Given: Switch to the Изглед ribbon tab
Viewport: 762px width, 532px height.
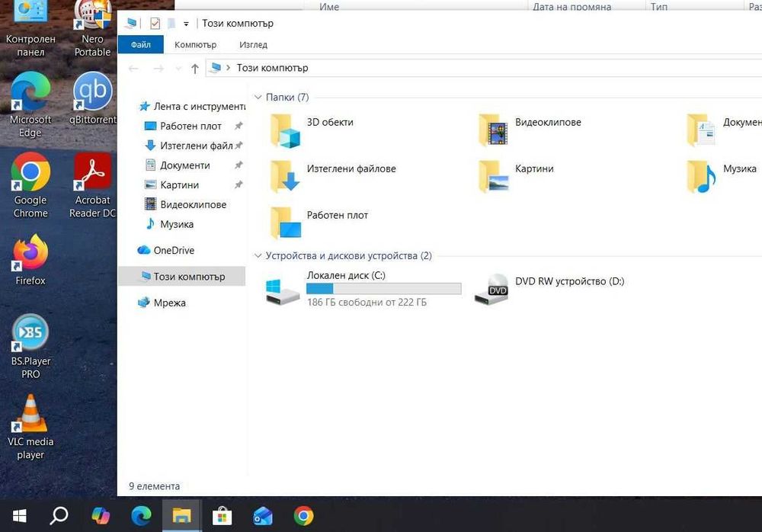Looking at the screenshot, I should pos(253,45).
